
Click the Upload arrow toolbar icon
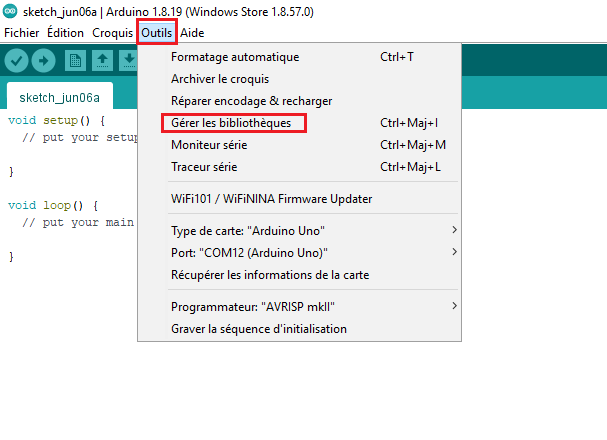coord(43,61)
